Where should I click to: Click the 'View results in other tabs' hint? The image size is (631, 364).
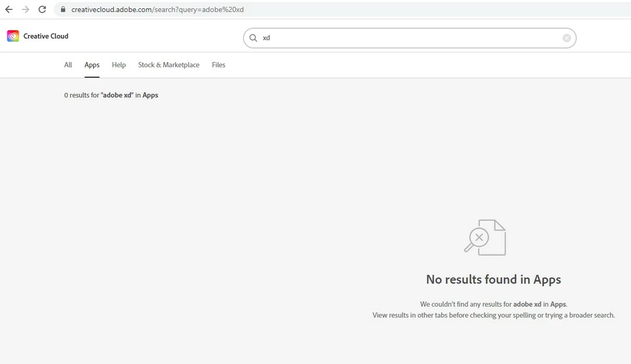point(493,315)
